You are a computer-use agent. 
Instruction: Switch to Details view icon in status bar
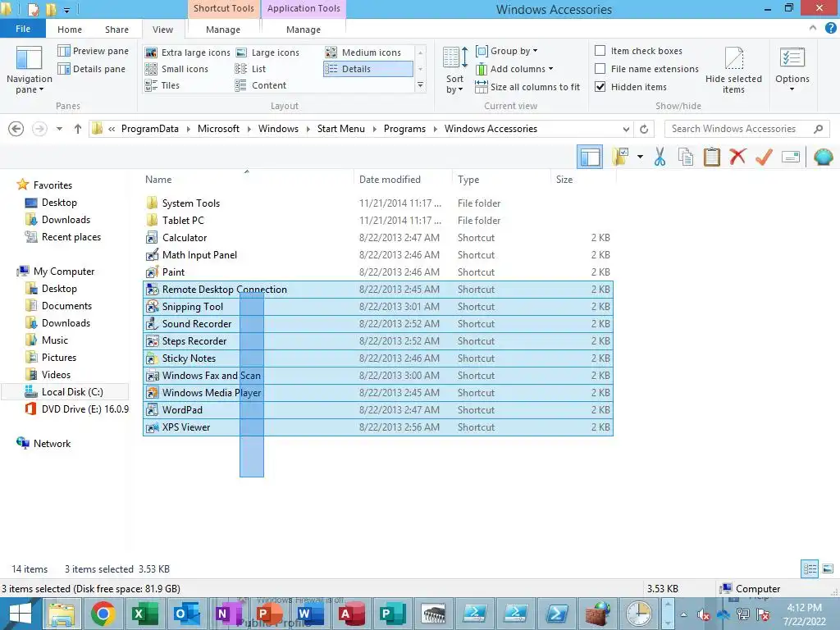(x=810, y=569)
